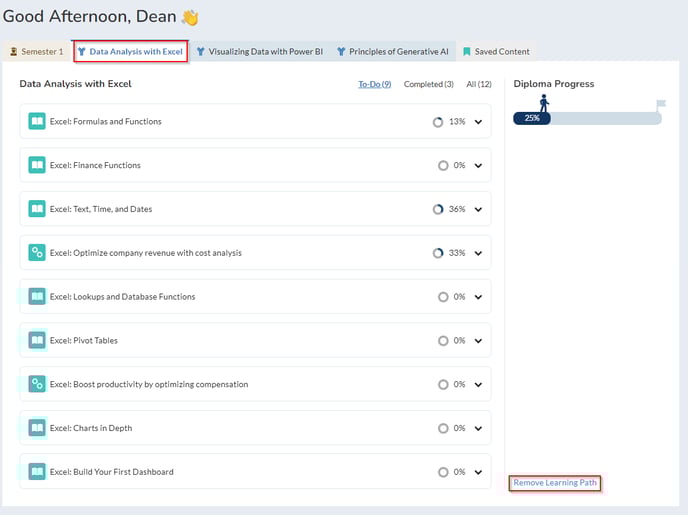Click the Diploma Progress heading
The width and height of the screenshot is (688, 515).
[x=554, y=84]
